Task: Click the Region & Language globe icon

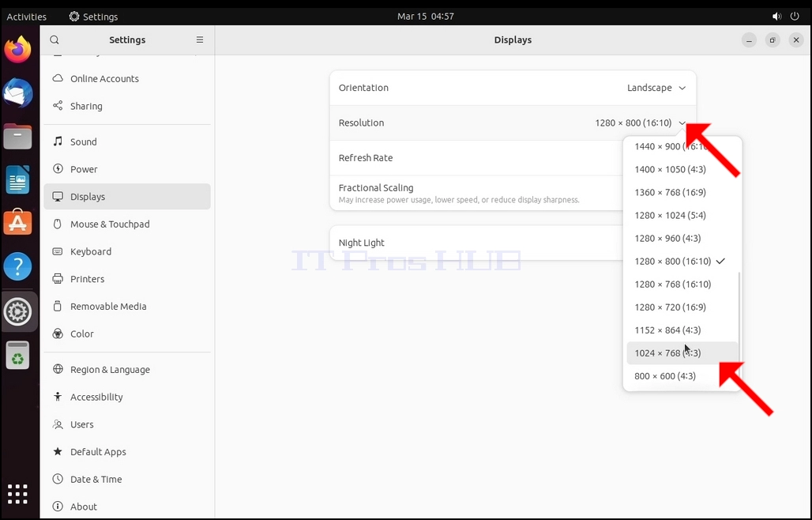Action: click(x=58, y=369)
